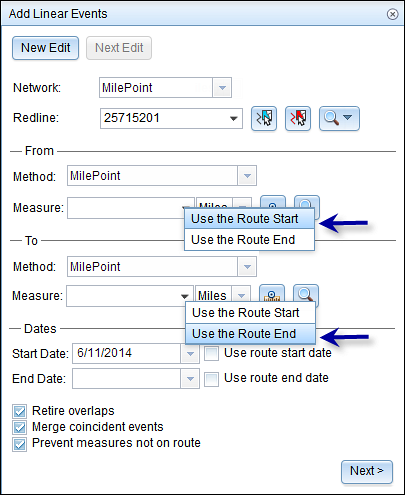Open the End Date calendar dropdown

[x=190, y=379]
